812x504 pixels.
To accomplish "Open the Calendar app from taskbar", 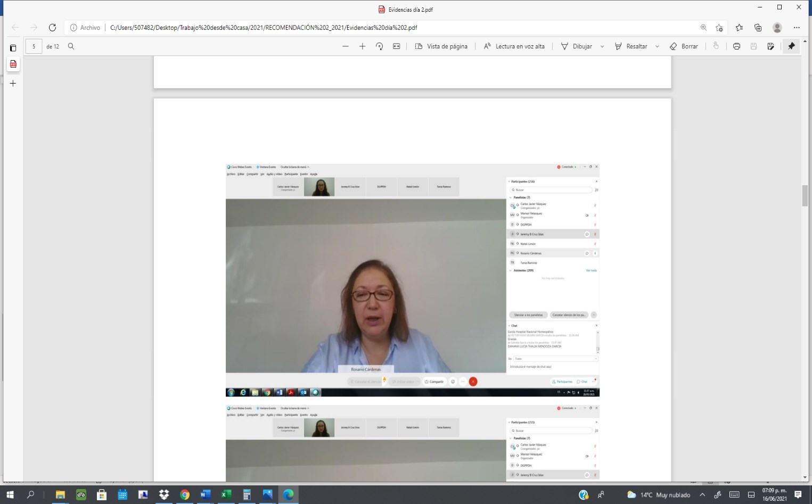I will [x=122, y=494].
